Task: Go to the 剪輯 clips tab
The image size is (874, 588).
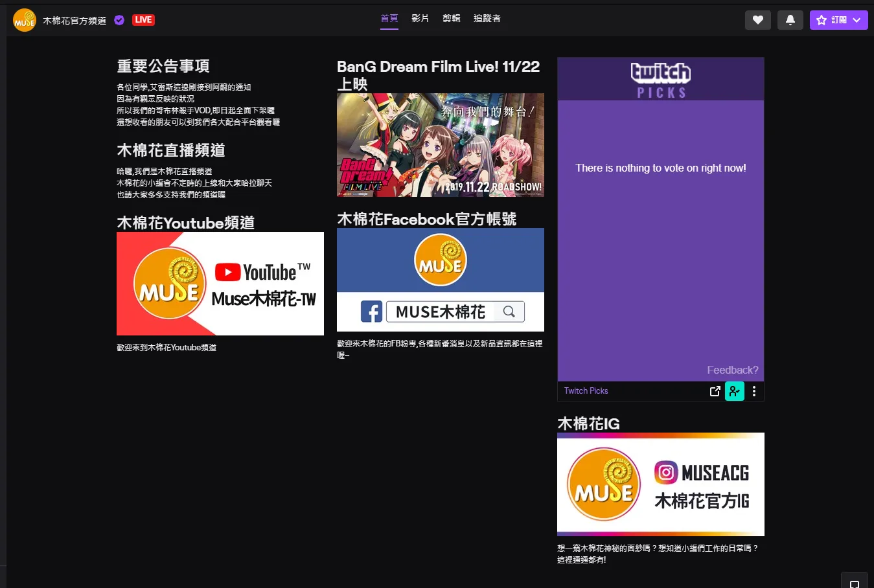Action: 451,18
